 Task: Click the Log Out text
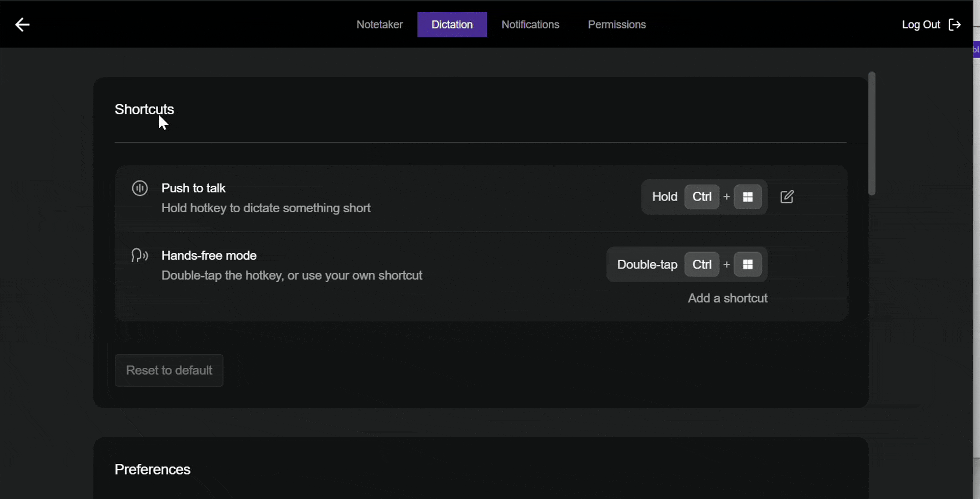pos(921,24)
